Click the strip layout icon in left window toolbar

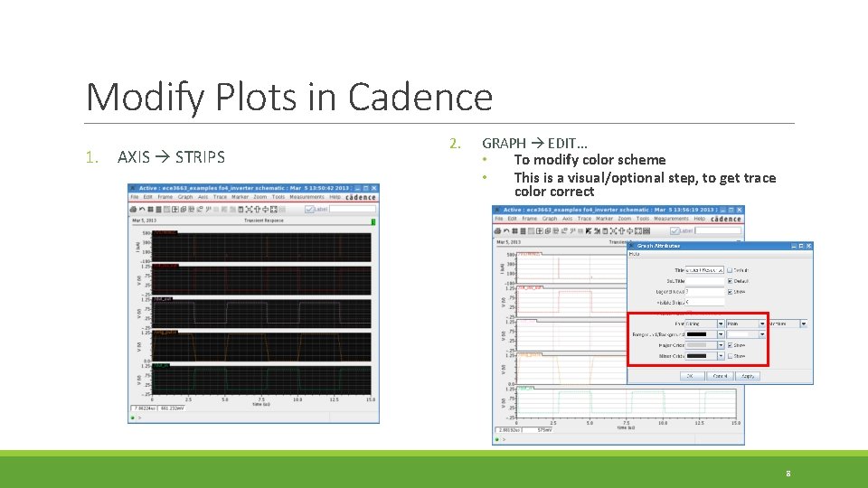coord(158,209)
